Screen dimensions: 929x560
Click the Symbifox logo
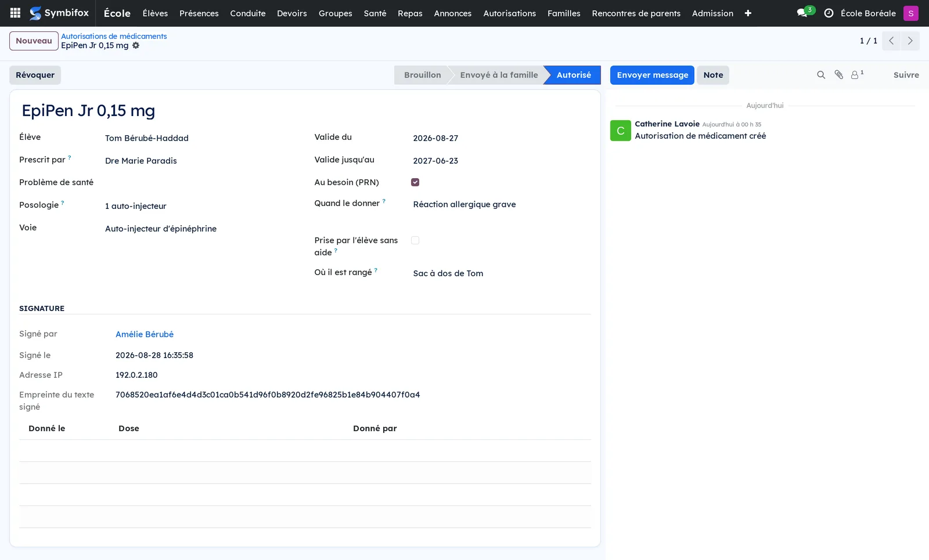59,13
